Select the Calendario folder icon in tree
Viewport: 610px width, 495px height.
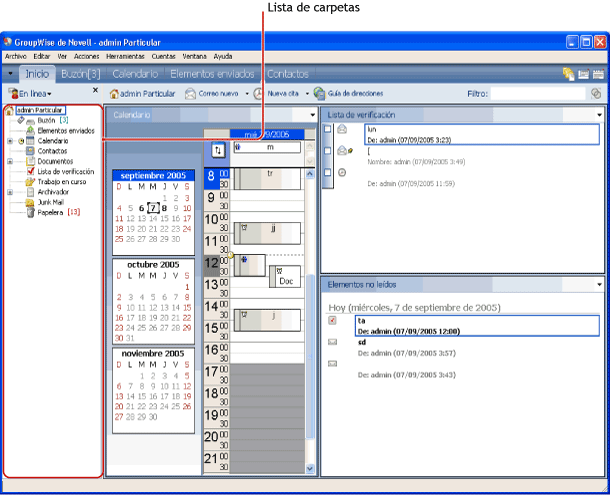(30, 141)
